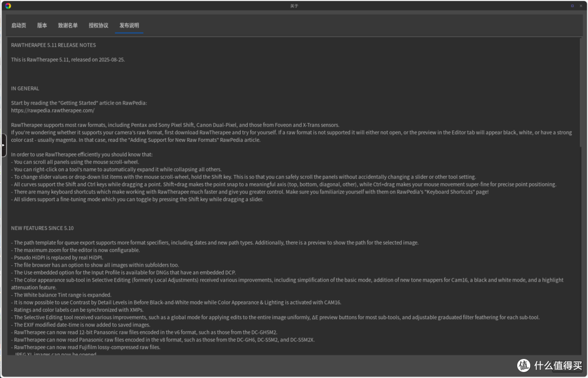Click the 'file browser has an option' line
Viewport: 588px width, 378px height.
tap(95, 265)
